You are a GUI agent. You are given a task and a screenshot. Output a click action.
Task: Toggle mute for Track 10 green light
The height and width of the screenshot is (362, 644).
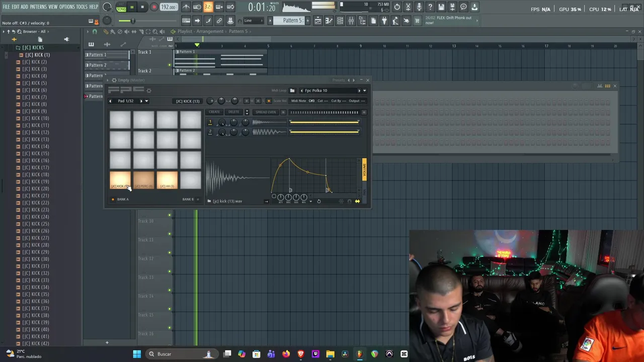[170, 215]
